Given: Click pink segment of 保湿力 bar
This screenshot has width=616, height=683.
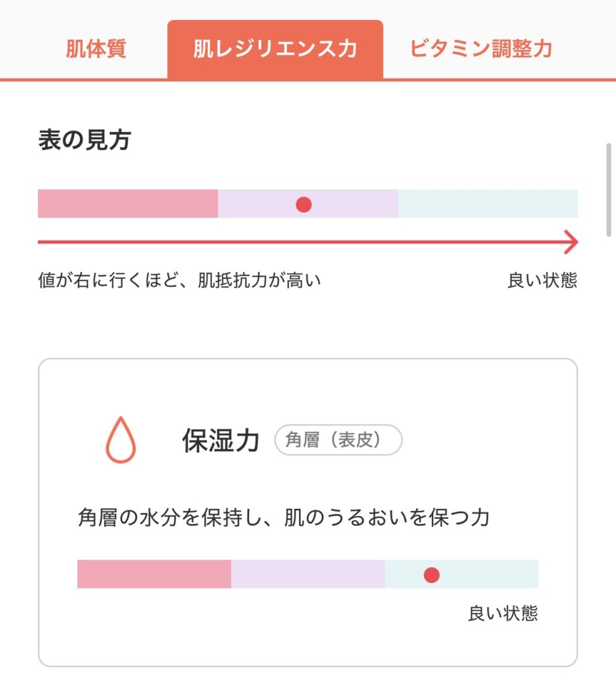Looking at the screenshot, I should pos(154,574).
